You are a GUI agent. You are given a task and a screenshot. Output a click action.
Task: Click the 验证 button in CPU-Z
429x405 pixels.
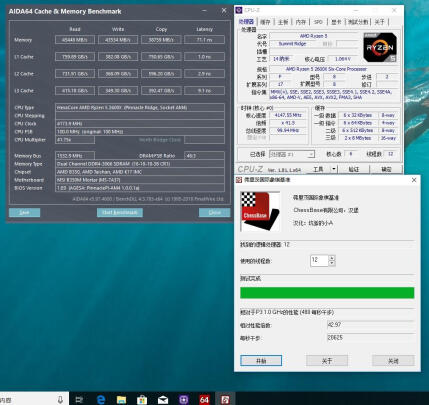353,169
